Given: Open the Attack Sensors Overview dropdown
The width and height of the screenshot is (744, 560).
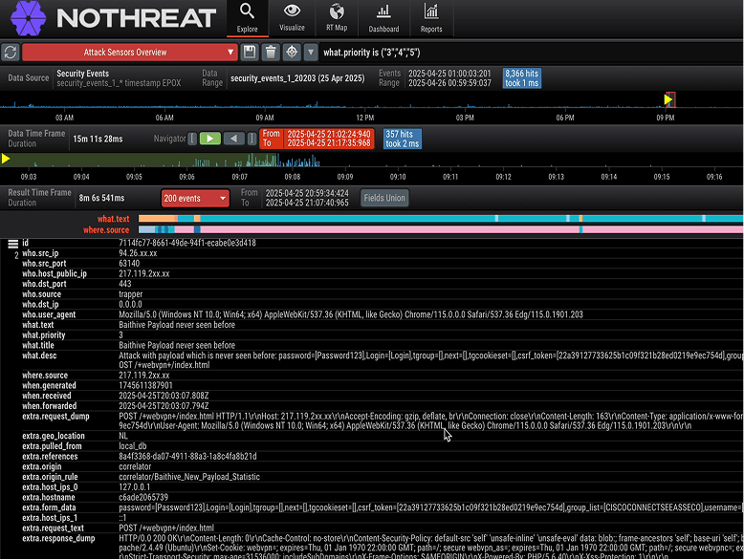Looking at the screenshot, I should coord(129,52).
